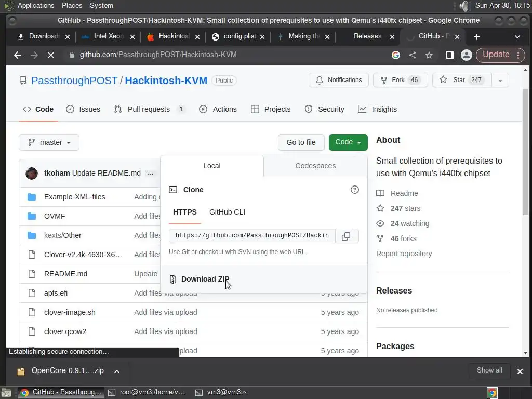
Task: Click the HTTPS clone URL field
Action: click(252, 236)
